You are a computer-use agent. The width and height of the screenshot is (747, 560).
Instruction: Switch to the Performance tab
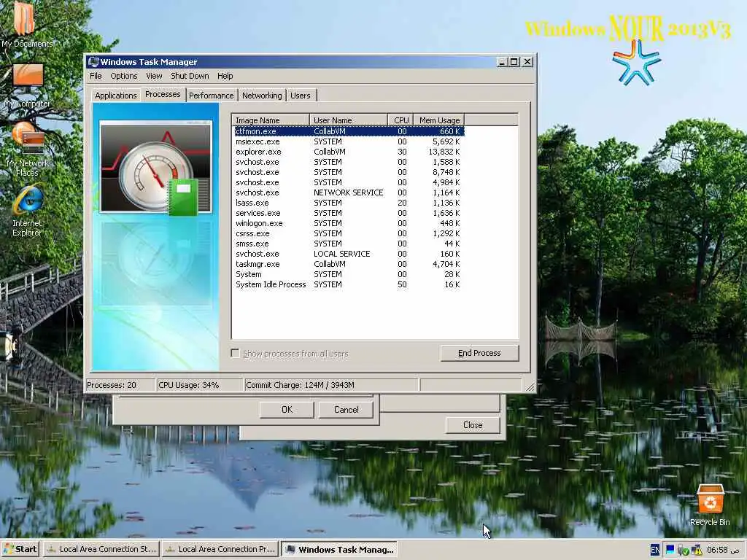coord(212,96)
